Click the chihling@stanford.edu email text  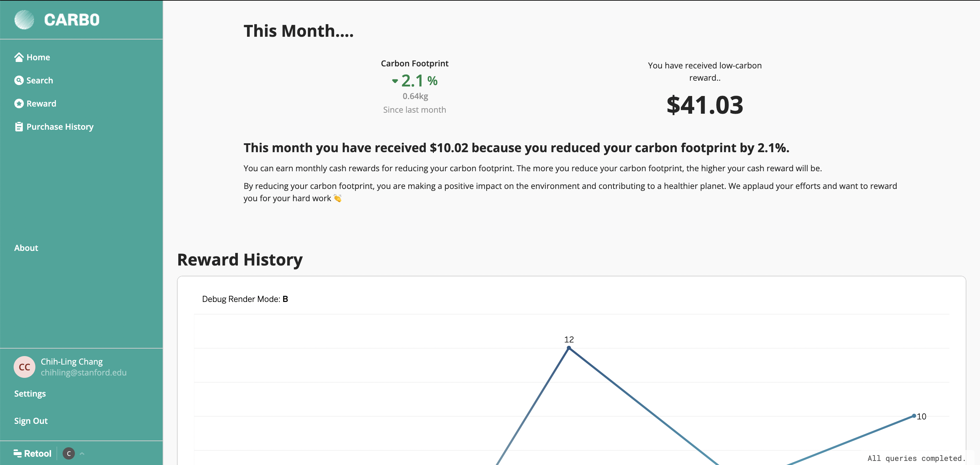(x=84, y=372)
